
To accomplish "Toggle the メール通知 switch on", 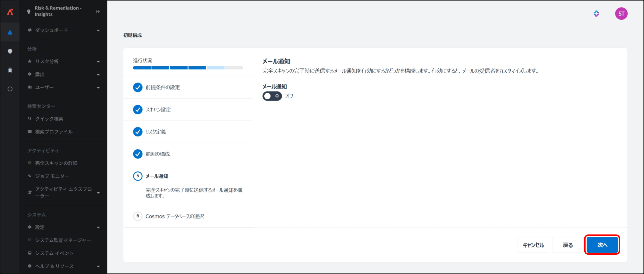I will tap(272, 96).
